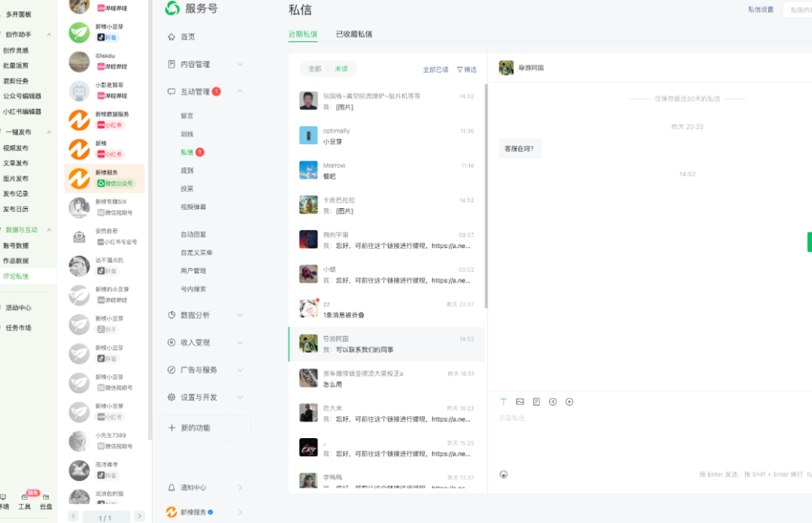Click the 广告与服务 icon
The width and height of the screenshot is (812, 523).
[x=171, y=370]
